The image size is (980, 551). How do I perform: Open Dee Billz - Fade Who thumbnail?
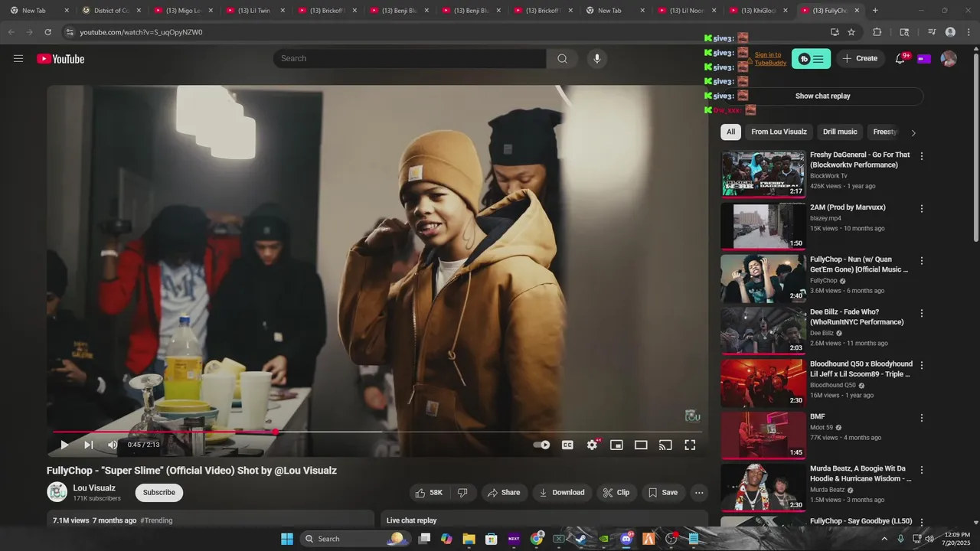pyautogui.click(x=763, y=331)
